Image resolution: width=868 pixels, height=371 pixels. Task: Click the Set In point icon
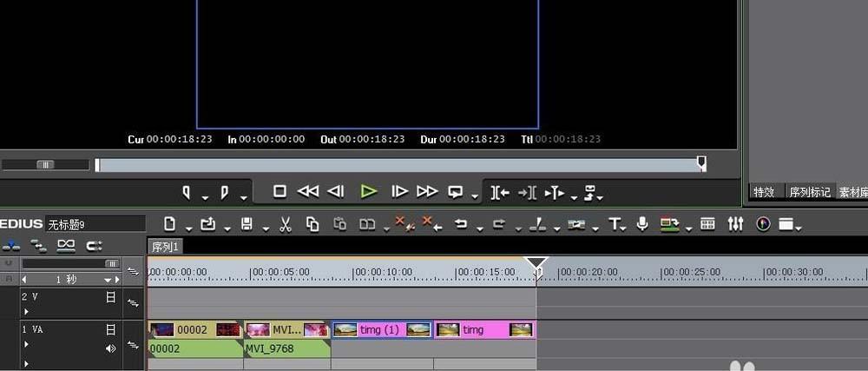tap(186, 192)
